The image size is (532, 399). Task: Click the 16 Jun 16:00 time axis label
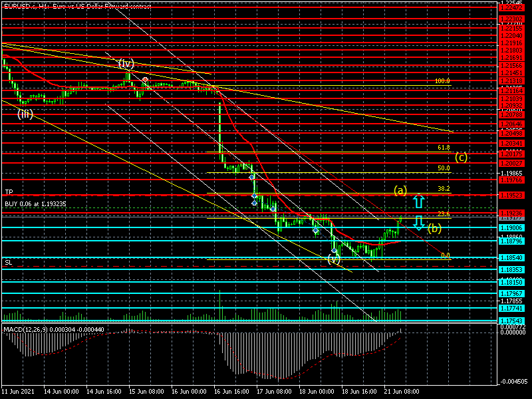(x=231, y=391)
